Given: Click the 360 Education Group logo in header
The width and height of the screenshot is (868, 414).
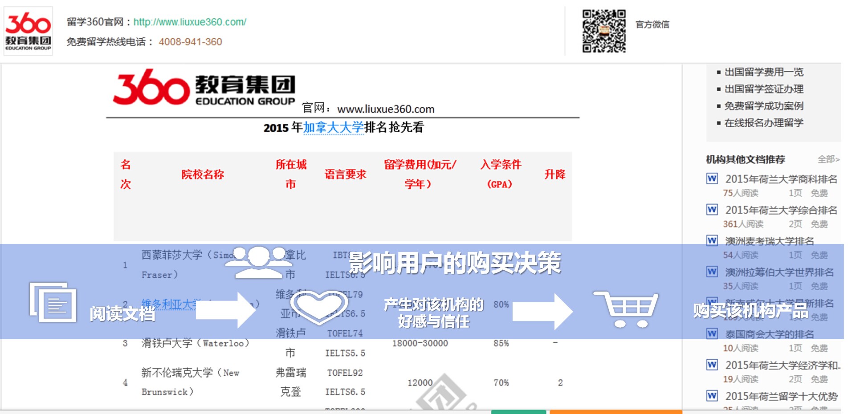Looking at the screenshot, I should pyautogui.click(x=29, y=31).
